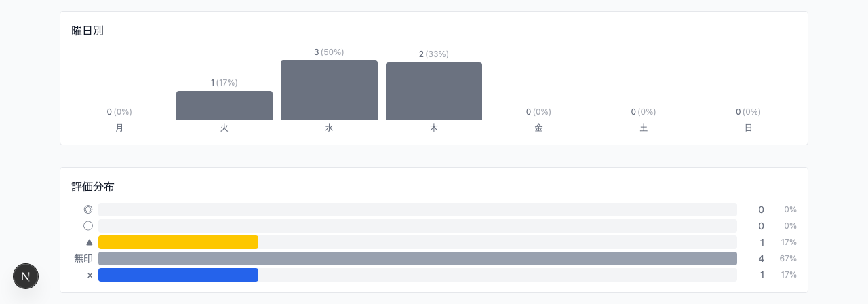
Task: Click the 無印 rating label
Action: tap(83, 259)
